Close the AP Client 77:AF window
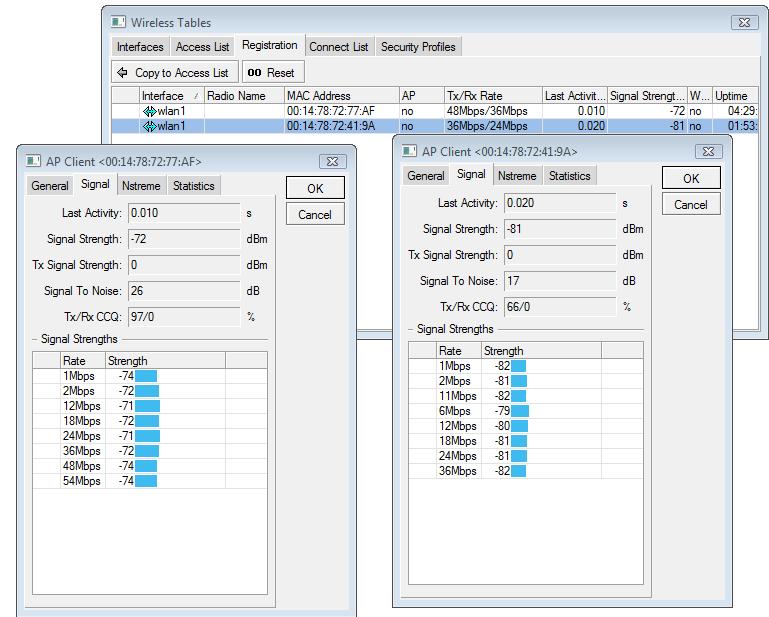 pos(333,161)
